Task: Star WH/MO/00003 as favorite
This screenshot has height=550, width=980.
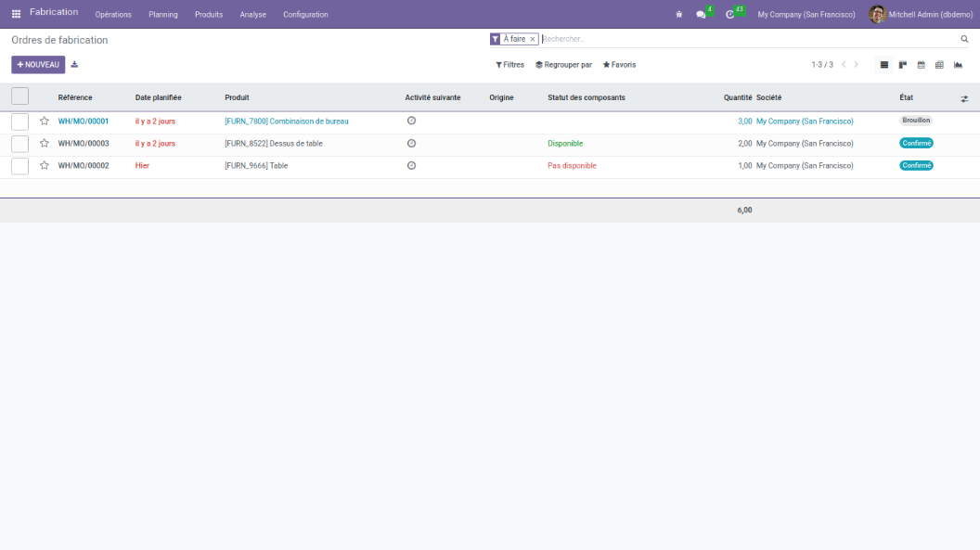Action: click(x=44, y=144)
